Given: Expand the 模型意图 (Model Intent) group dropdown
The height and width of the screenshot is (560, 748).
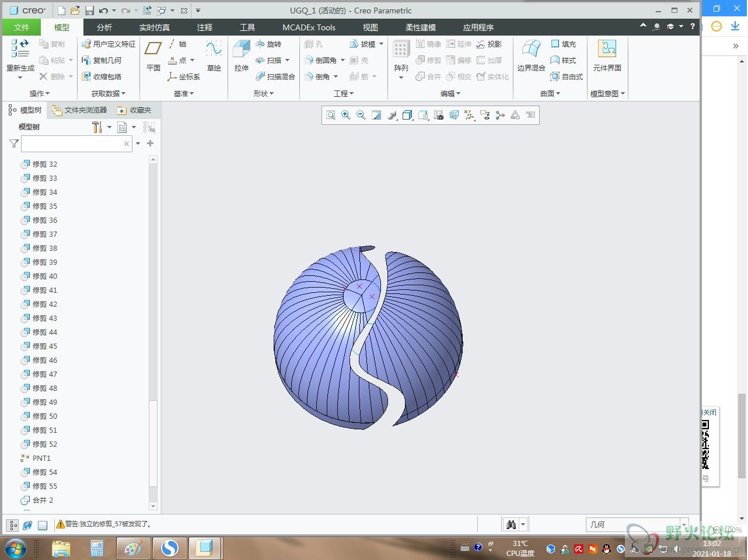Looking at the screenshot, I should (607, 93).
